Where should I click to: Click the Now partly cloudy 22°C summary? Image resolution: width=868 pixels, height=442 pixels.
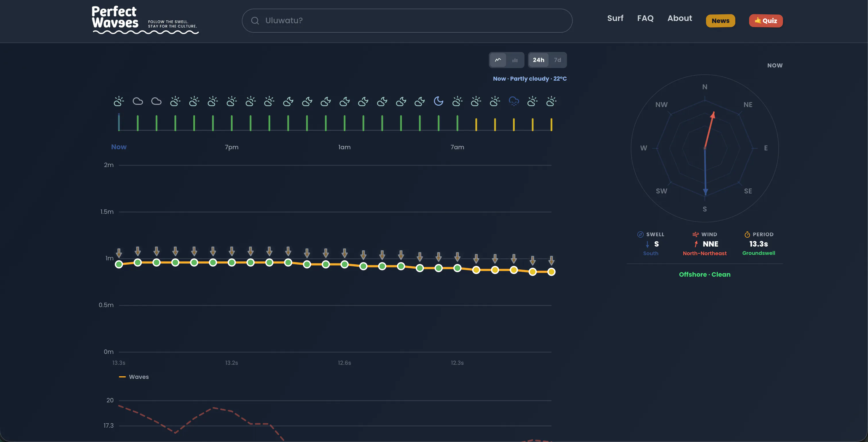coord(530,78)
